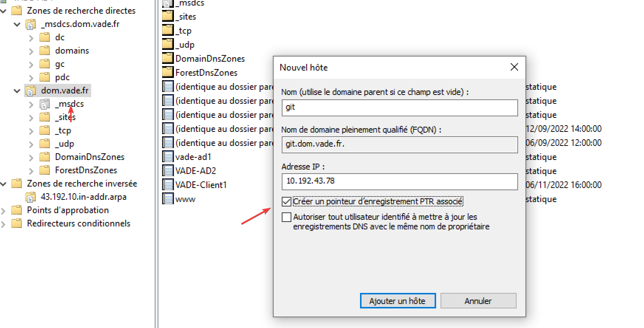The height and width of the screenshot is (328, 644).
Task: Click the Annuler button
Action: pos(478,301)
